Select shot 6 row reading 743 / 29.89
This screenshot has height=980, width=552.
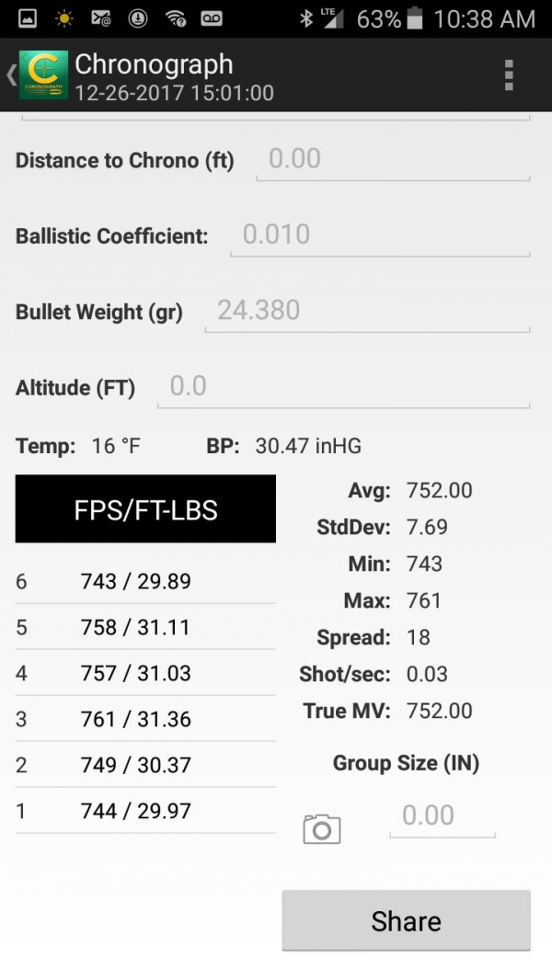145,581
